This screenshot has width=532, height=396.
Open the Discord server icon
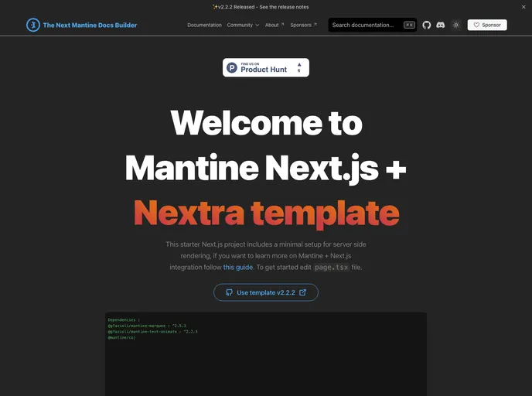[x=441, y=25]
